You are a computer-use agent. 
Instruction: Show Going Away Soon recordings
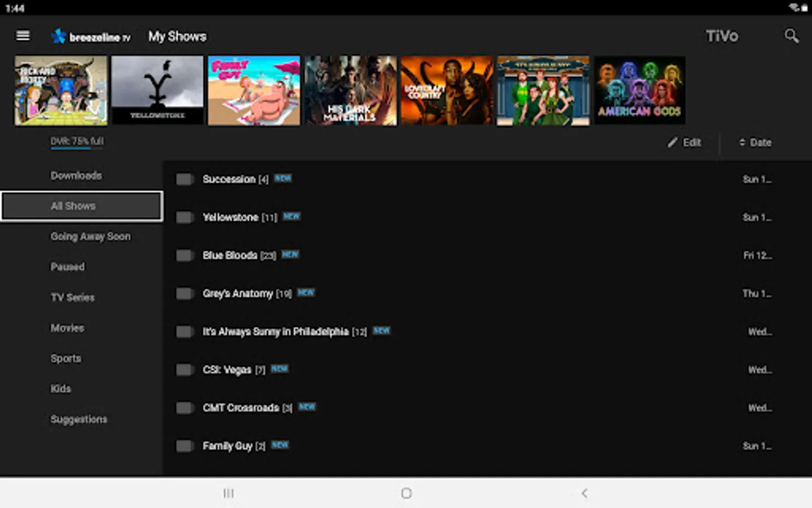(90, 237)
